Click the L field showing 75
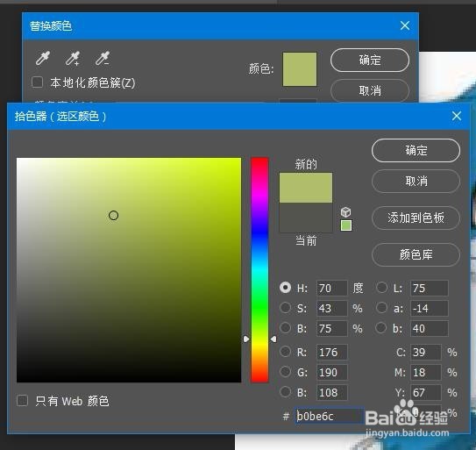Viewport: 476px width, 450px height. [x=430, y=288]
